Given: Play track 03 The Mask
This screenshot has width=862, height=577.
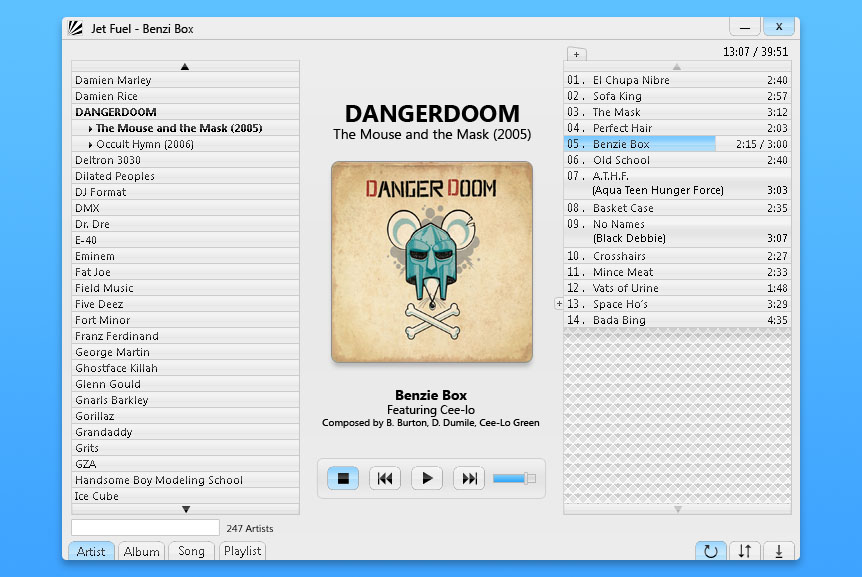Looking at the screenshot, I should [677, 112].
